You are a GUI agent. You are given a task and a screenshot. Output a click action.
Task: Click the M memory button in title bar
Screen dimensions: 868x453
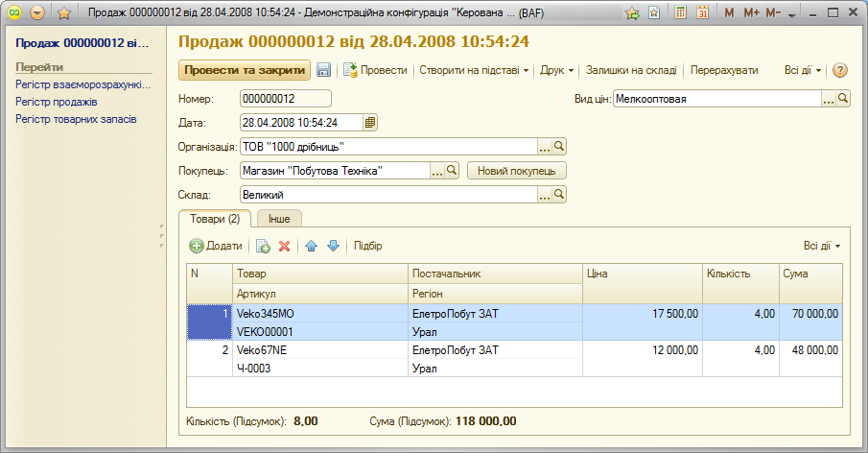coord(729,12)
